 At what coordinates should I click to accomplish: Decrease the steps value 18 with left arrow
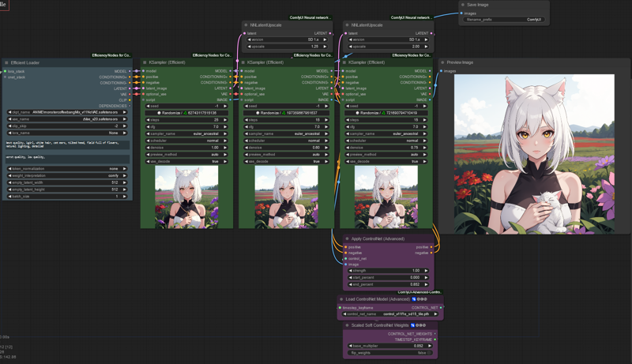[x=246, y=120]
